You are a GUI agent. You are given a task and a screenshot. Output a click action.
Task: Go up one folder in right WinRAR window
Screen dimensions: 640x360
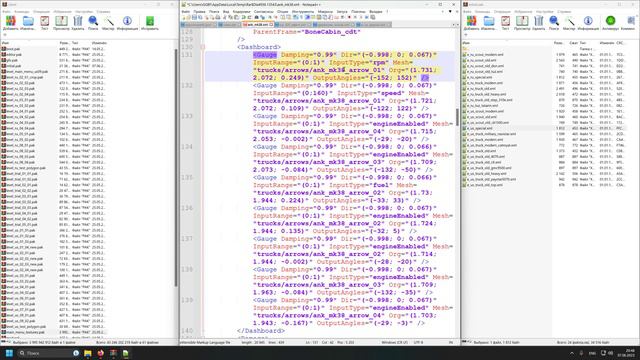tap(465, 35)
